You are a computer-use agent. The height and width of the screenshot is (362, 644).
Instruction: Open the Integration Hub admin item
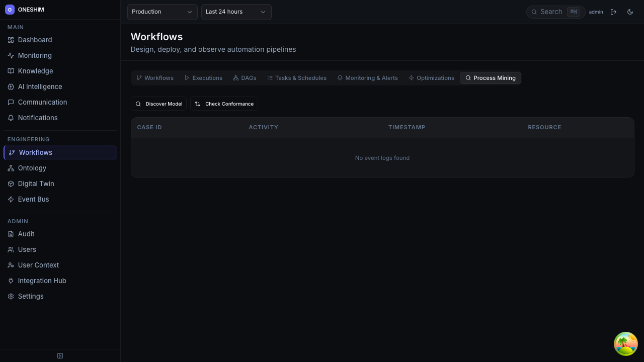click(42, 281)
